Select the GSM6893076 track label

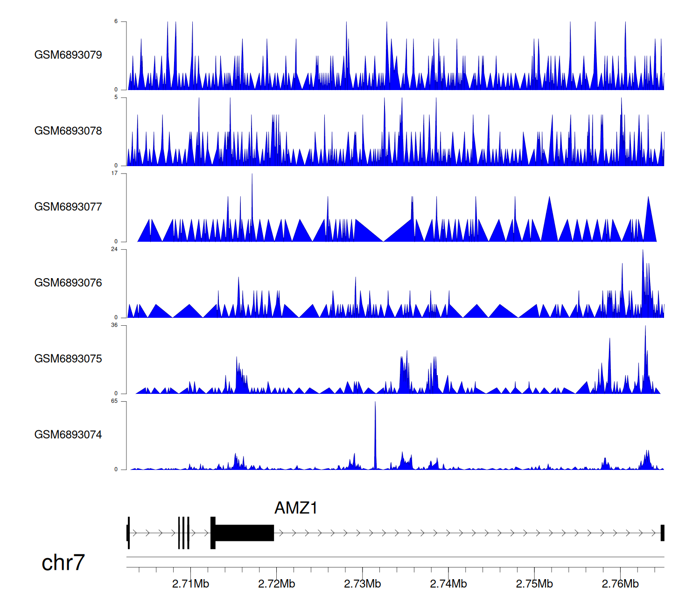68,283
